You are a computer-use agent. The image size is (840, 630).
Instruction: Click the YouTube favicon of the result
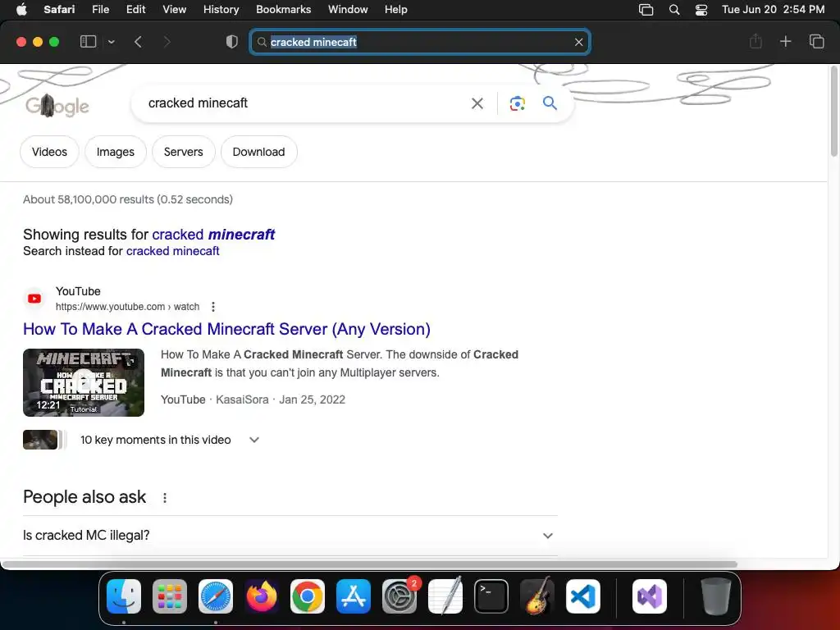click(34, 299)
